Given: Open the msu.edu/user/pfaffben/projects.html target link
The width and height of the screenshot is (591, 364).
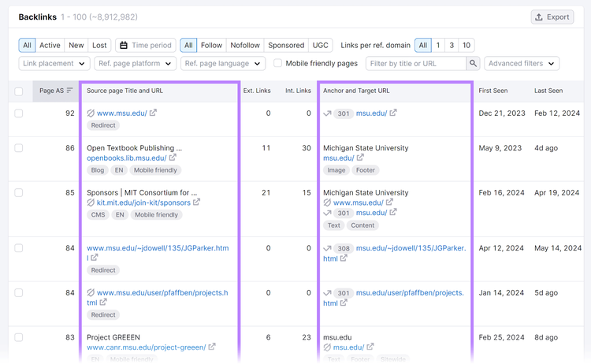Looking at the screenshot, I should pos(393,298).
